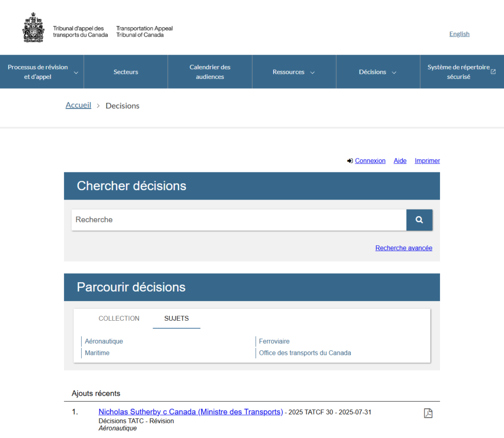
Task: Click the Canadian coat of arms logo
Action: pos(33,28)
